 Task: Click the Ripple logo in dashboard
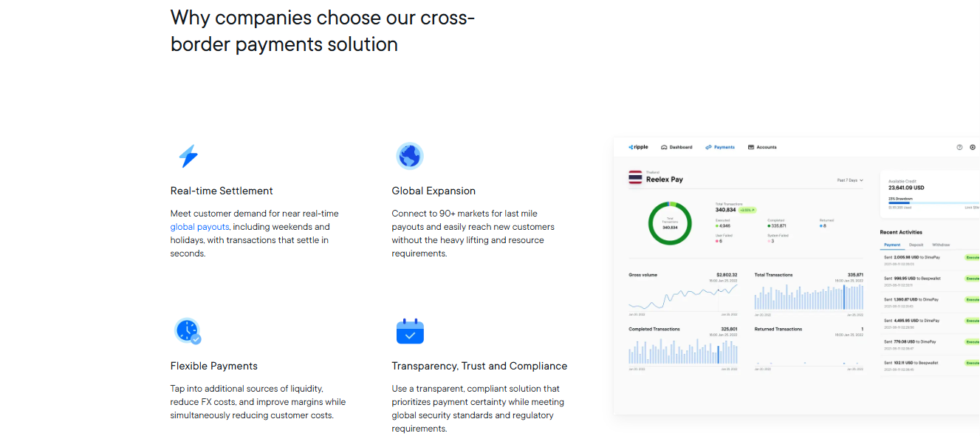click(x=638, y=147)
